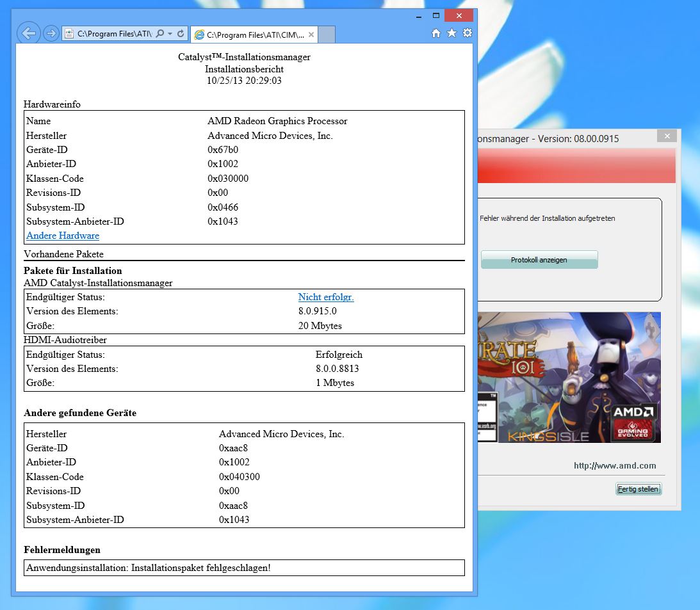Open the http://www.amd.com link in installer

(615, 465)
